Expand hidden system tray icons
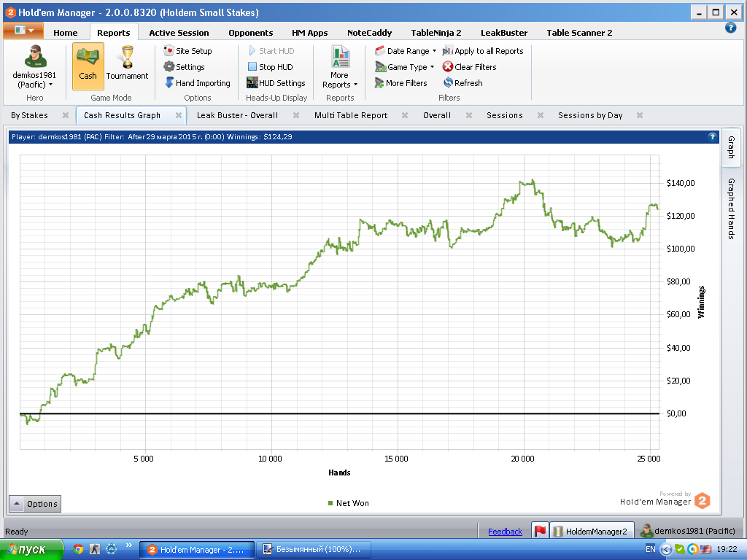Screen dimensions: 747x560 [x=666, y=550]
